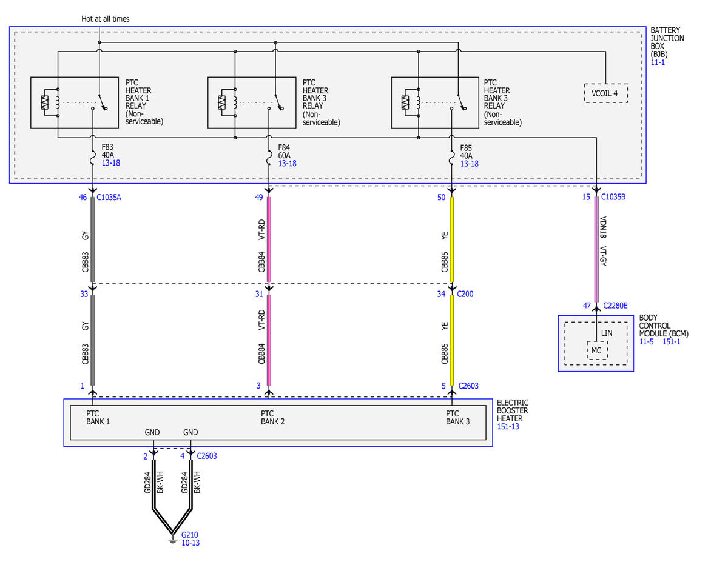This screenshot has width=728, height=562.
Task: Select the VCOIL 4 dashed box
Action: coord(605,93)
